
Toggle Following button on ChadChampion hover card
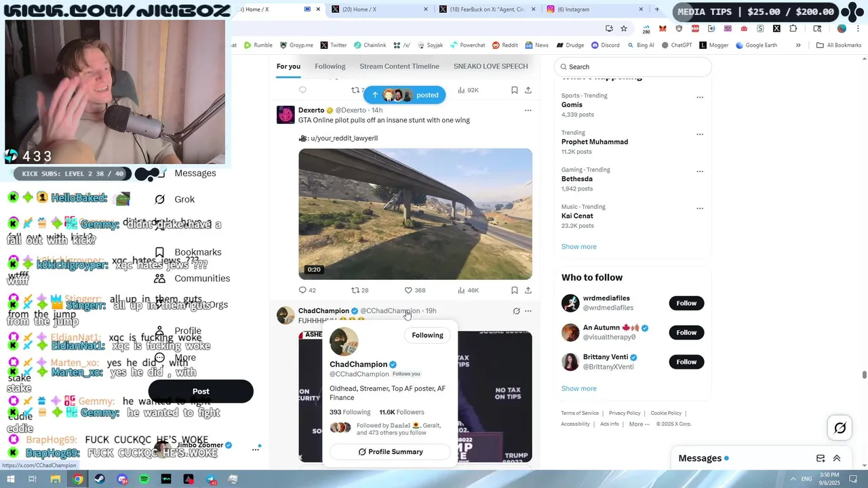(x=427, y=335)
